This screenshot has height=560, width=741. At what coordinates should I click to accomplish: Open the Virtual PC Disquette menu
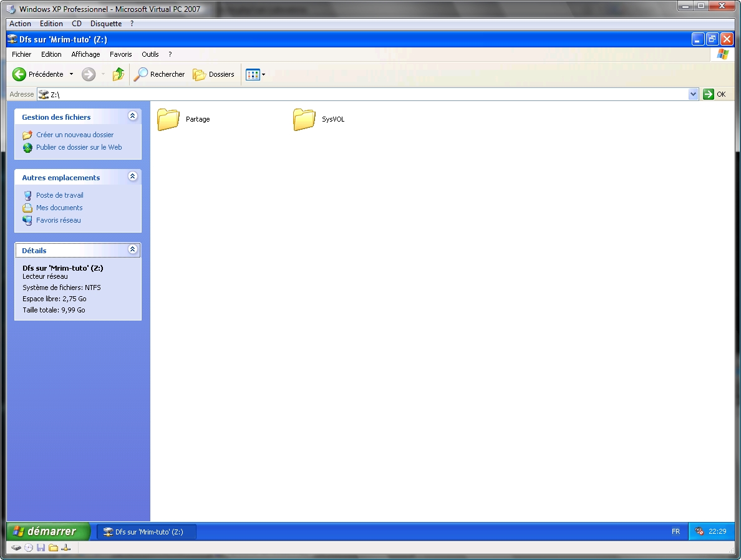(x=106, y=24)
